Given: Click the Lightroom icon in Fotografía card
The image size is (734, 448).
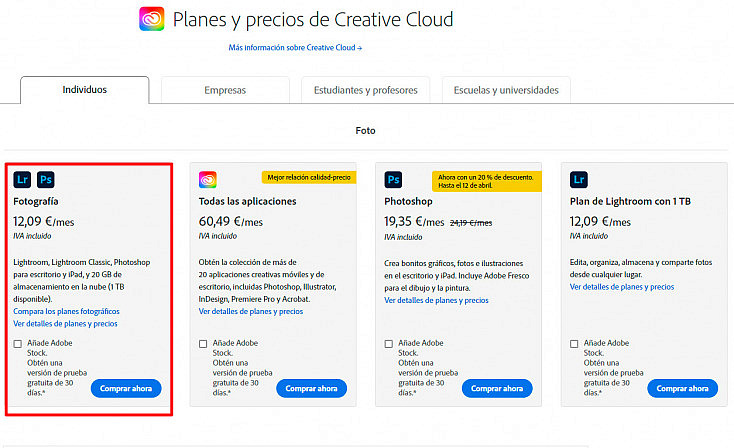Looking at the screenshot, I should 22,179.
